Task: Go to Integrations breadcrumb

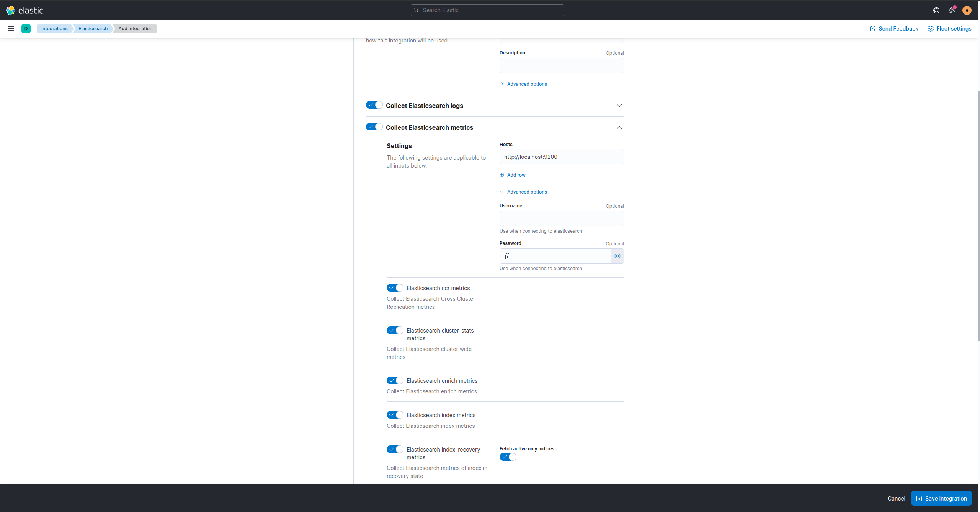Action: (54, 29)
